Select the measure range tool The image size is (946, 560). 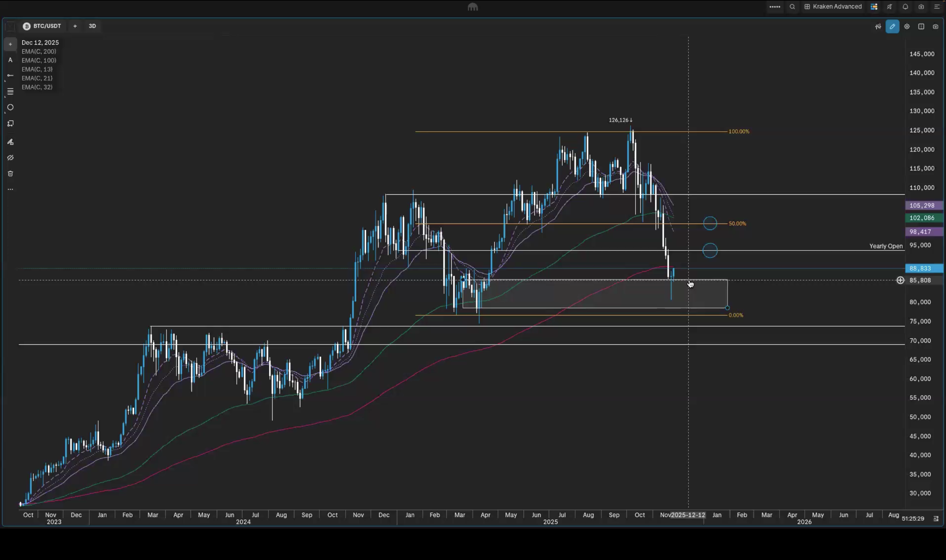click(x=10, y=124)
